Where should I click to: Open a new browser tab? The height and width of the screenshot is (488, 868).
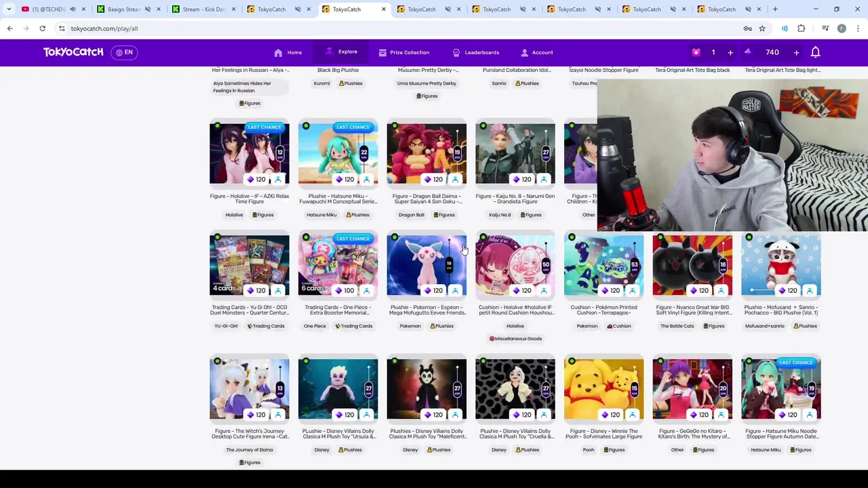775,9
